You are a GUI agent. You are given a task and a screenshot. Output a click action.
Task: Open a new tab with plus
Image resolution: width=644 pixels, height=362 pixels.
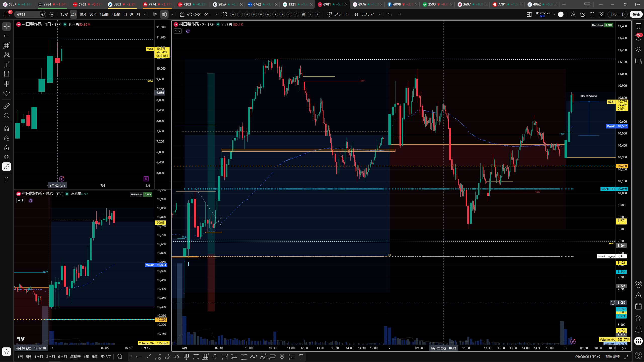564,4
